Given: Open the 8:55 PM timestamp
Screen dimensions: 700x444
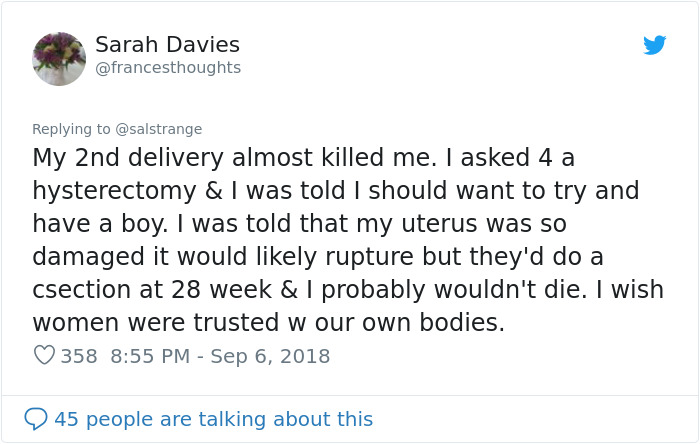Looking at the screenshot, I should [x=148, y=356].
